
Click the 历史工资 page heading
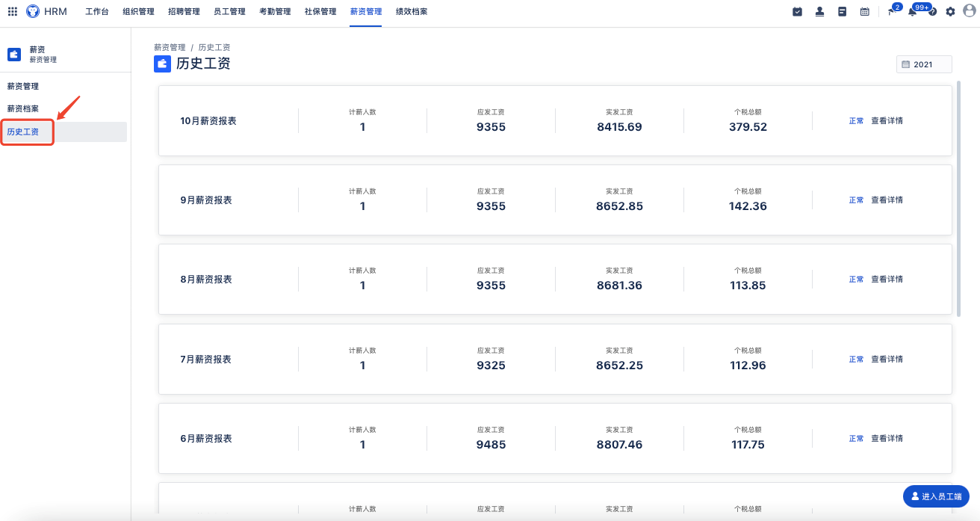click(x=203, y=64)
